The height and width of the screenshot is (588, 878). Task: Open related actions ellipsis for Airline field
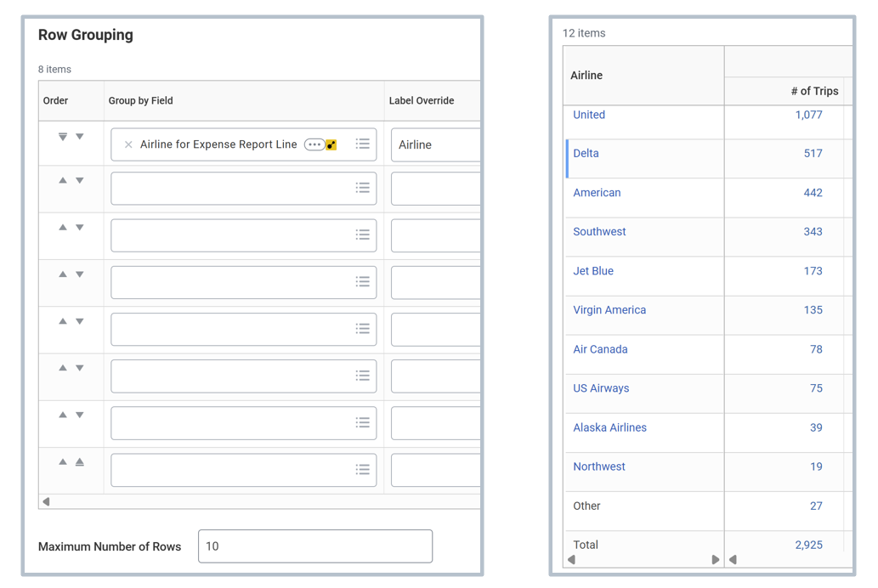314,144
